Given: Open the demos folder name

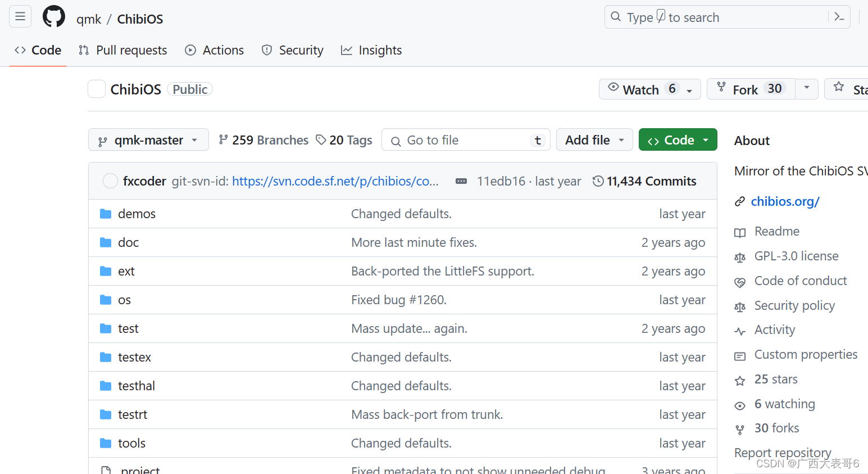Looking at the screenshot, I should [x=137, y=214].
